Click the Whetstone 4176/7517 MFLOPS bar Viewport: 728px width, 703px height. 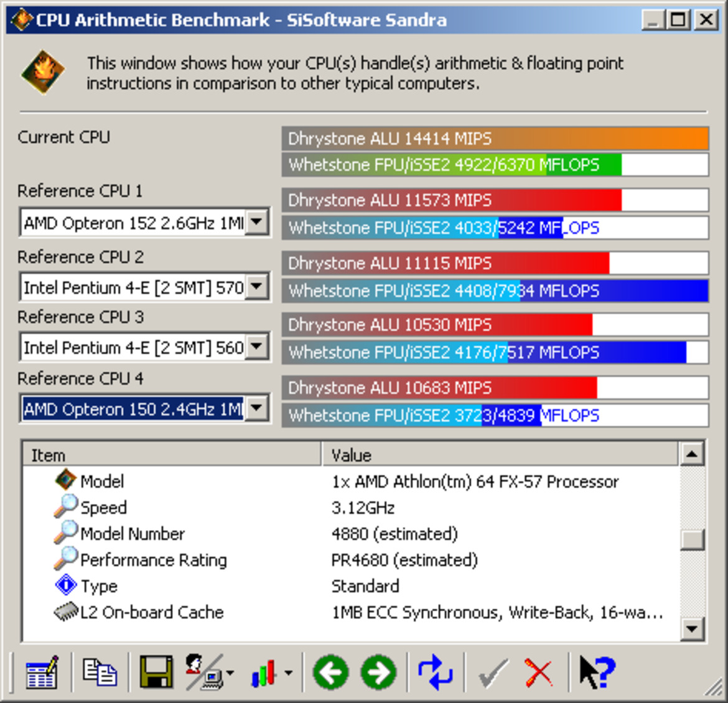pos(495,352)
